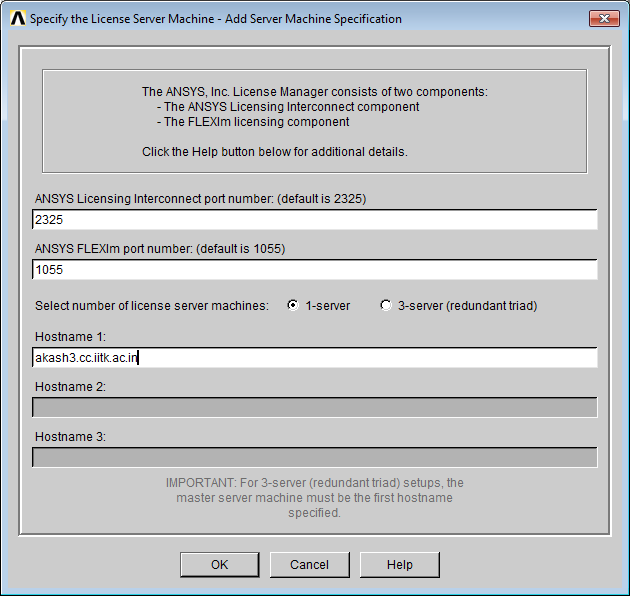Open Help for license server details
630x596 pixels.
point(399,565)
